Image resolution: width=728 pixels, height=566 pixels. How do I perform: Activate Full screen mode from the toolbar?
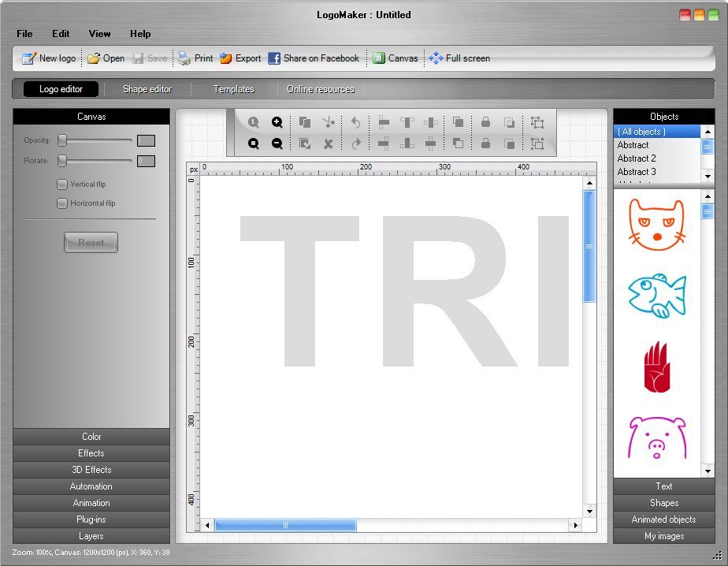459,58
